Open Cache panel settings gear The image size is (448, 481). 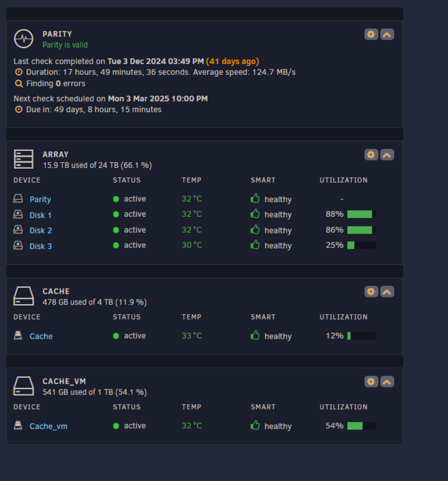pos(371,291)
